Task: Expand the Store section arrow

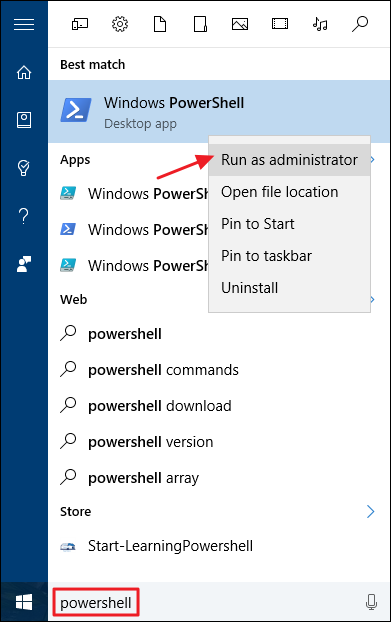Action: pos(371,511)
